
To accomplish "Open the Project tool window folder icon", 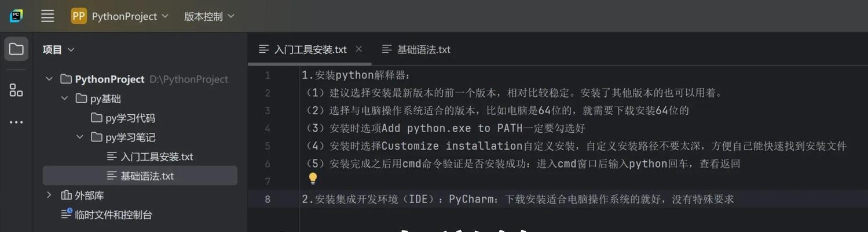I will pos(16,49).
